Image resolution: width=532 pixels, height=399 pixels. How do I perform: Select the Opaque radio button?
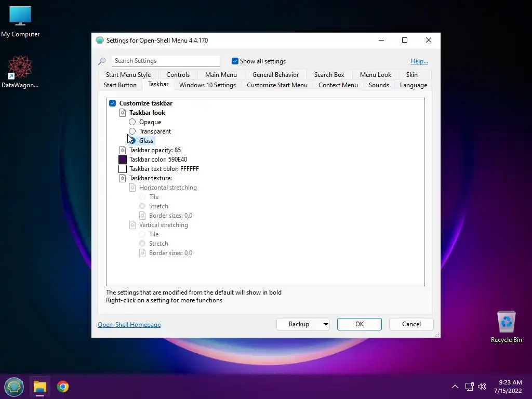coord(132,122)
